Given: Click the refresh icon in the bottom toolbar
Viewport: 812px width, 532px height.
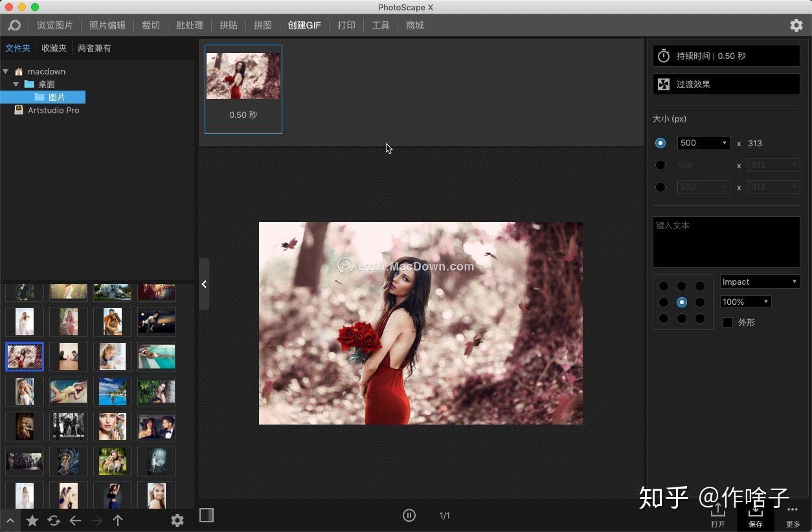Looking at the screenshot, I should pyautogui.click(x=54, y=520).
